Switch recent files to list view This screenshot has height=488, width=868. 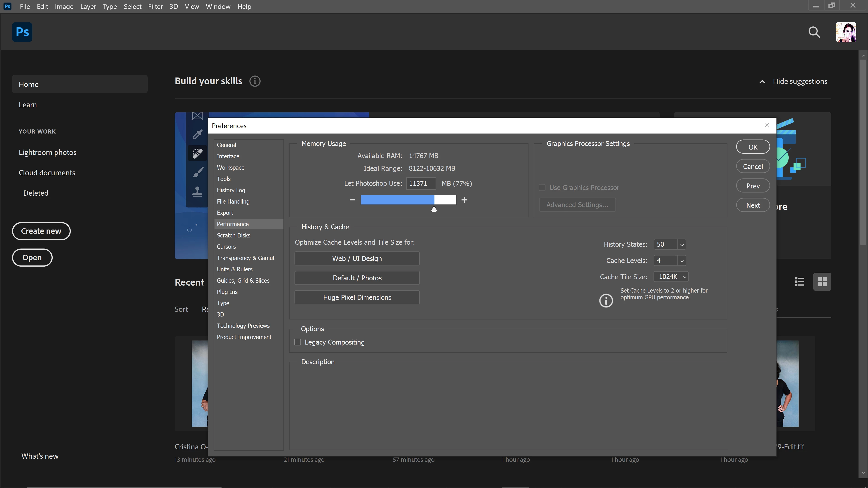click(x=800, y=282)
